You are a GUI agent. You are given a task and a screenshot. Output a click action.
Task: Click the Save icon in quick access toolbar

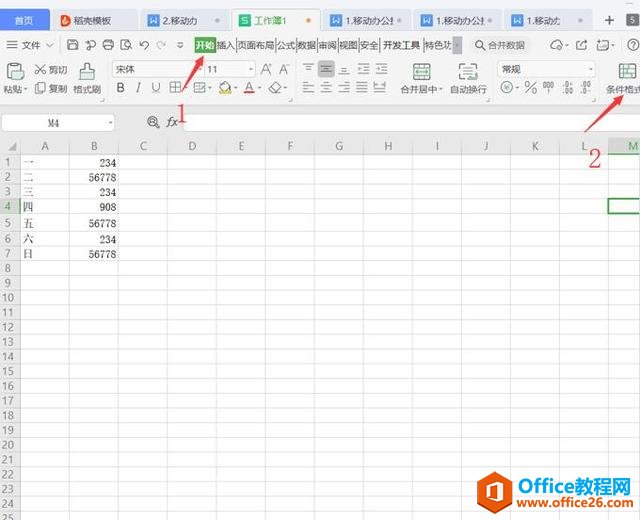click(x=72, y=45)
